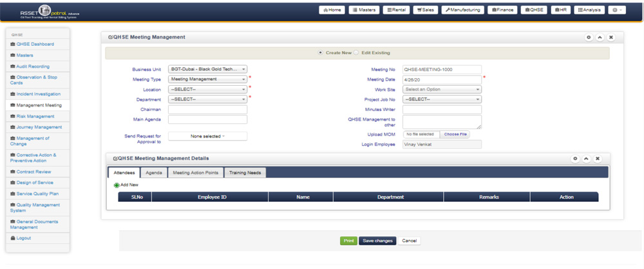This screenshot has width=644, height=269.
Task: Open the Work Site option dropdown
Action: tap(442, 89)
